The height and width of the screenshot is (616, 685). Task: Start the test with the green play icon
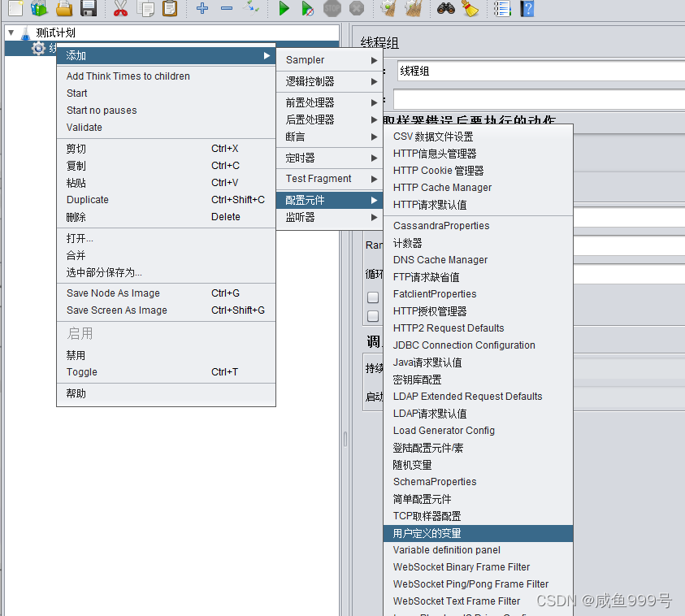(284, 8)
